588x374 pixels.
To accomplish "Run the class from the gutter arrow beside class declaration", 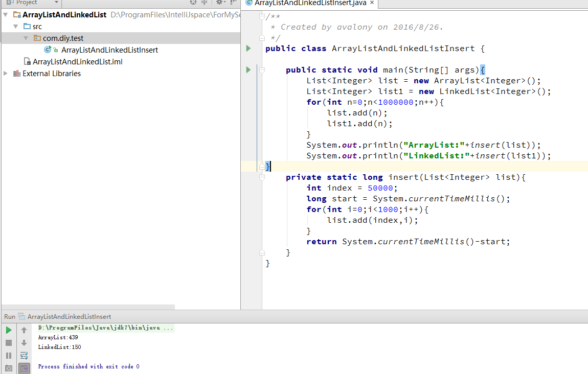I will pyautogui.click(x=248, y=49).
